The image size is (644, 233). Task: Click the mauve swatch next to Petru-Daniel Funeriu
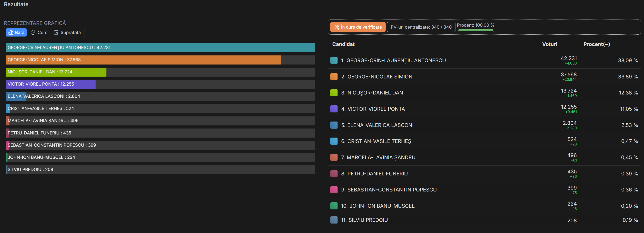(334, 174)
